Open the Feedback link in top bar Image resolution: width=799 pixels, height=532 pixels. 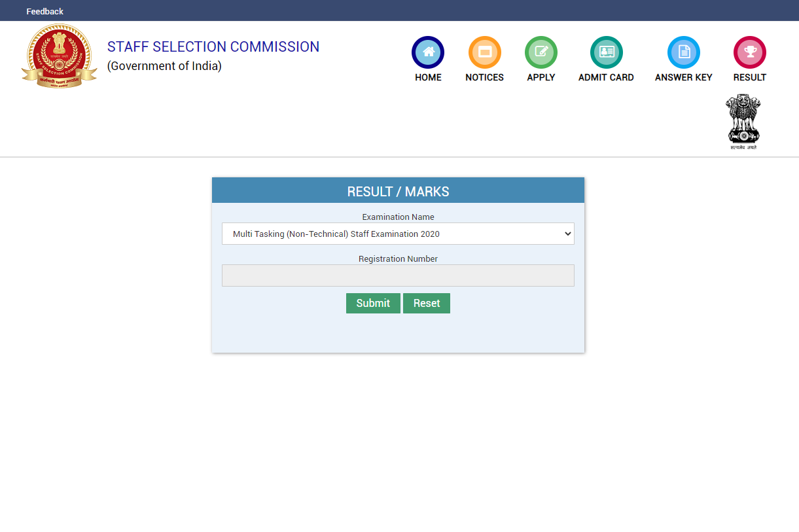click(x=45, y=11)
